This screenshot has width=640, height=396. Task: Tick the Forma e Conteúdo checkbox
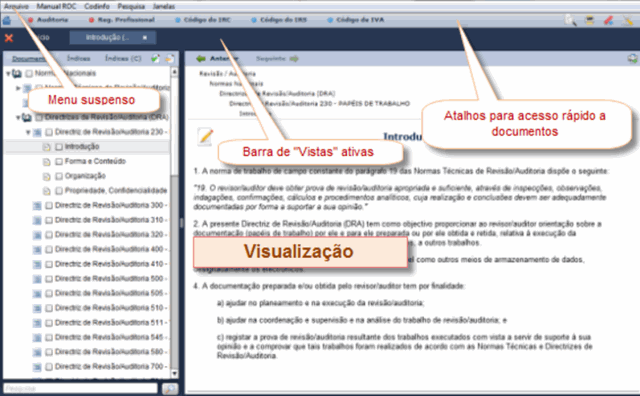[x=59, y=162]
